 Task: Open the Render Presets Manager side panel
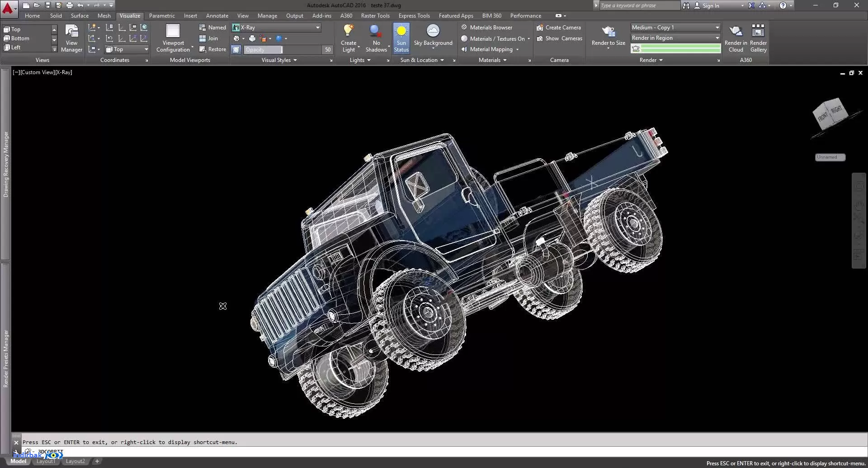click(x=5, y=359)
